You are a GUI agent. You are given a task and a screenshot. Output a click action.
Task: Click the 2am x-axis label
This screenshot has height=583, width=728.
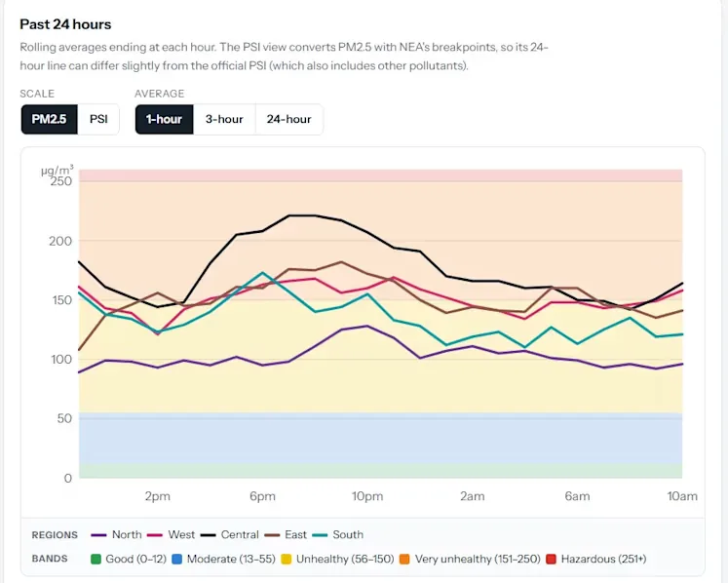coord(473,496)
